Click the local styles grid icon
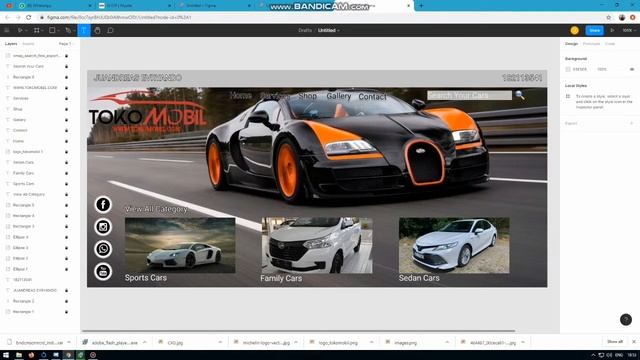Screen dimensions: 640x360 coord(568,96)
